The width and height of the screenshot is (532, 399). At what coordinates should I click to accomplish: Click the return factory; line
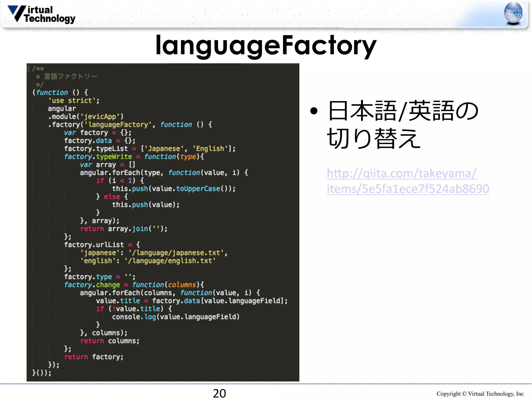point(94,357)
